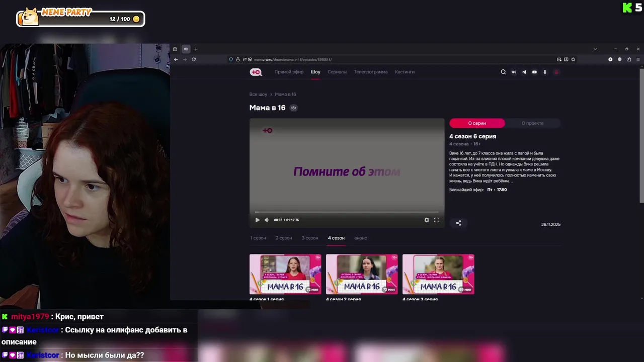Screen dimensions: 644x362
Task: Click the 4 сезон 6 серия heading
Action: pyautogui.click(x=473, y=136)
